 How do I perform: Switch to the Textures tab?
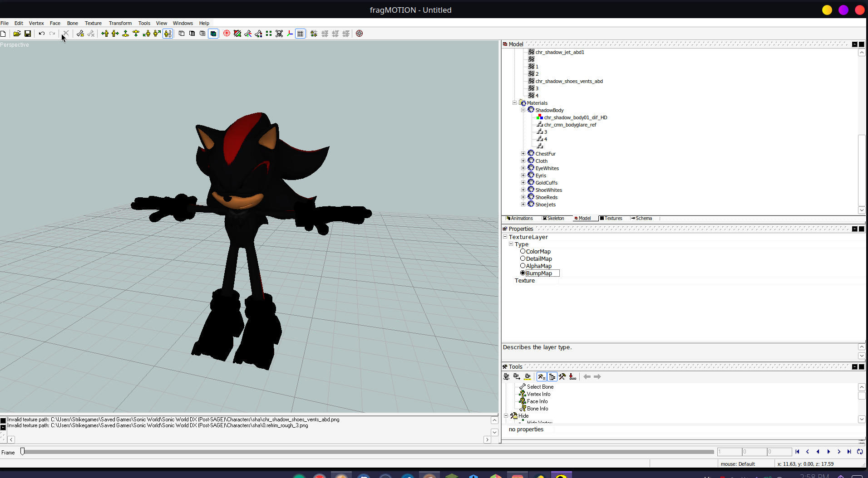pos(612,219)
